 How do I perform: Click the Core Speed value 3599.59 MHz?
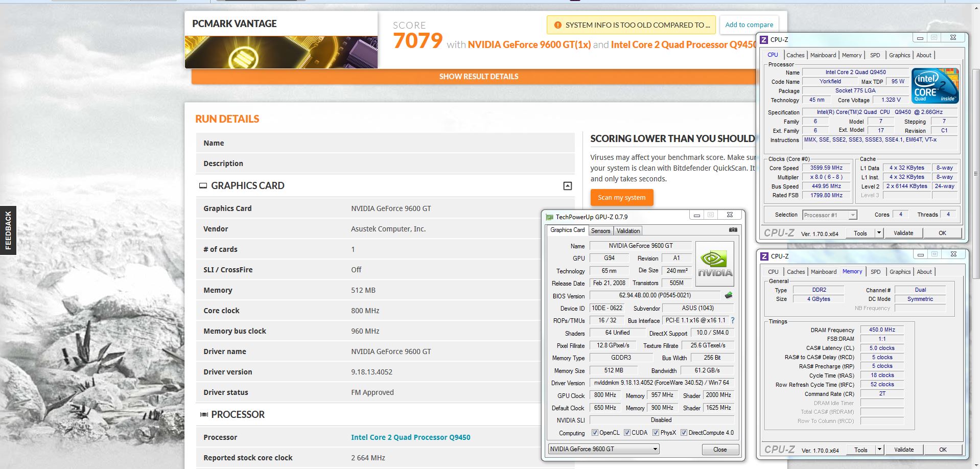(x=826, y=168)
